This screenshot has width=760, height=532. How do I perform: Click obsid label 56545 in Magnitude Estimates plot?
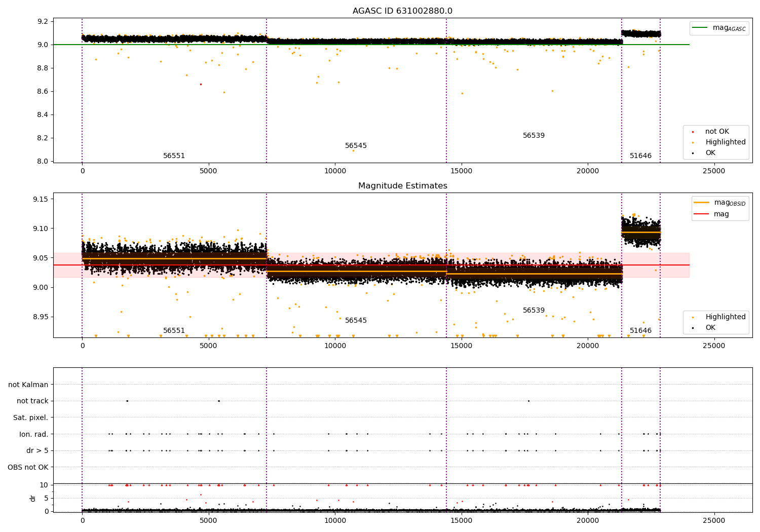pos(356,321)
